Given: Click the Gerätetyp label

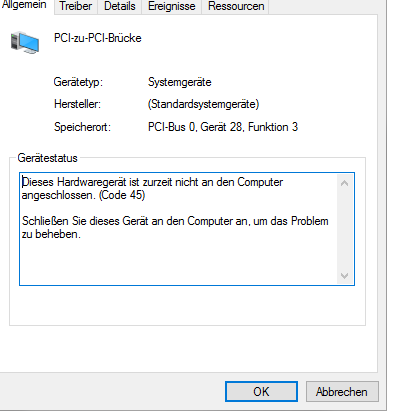Looking at the screenshot, I should pos(78,82).
